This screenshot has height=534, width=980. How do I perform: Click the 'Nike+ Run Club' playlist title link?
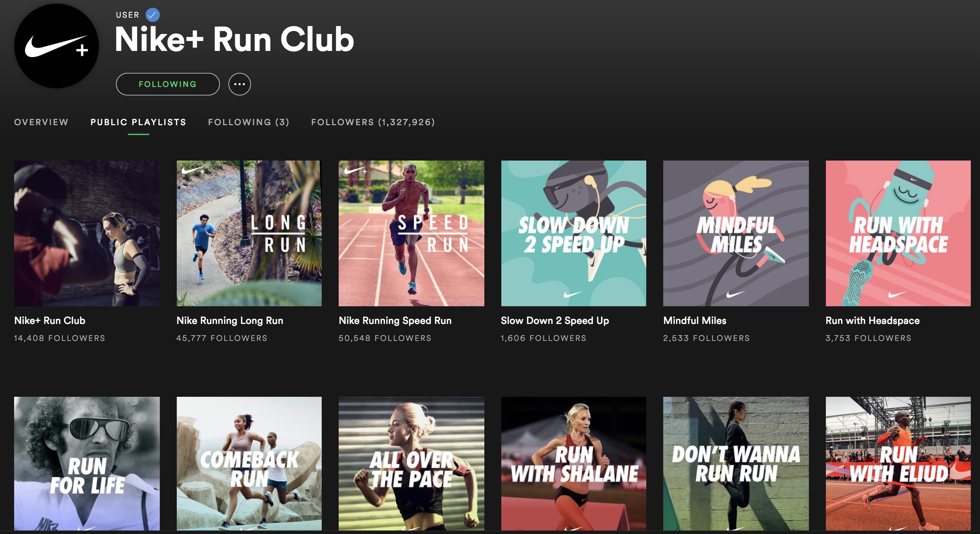click(50, 320)
